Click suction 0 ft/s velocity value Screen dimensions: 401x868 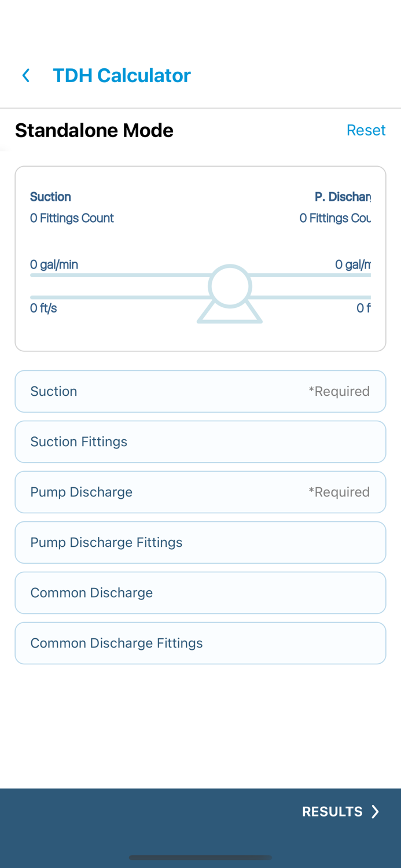[43, 308]
